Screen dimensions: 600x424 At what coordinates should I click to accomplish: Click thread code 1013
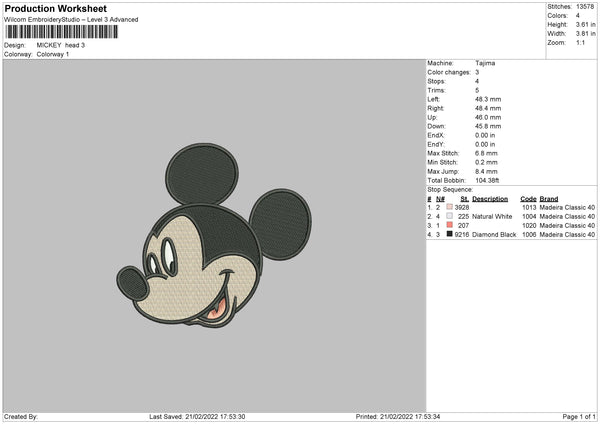(529, 207)
